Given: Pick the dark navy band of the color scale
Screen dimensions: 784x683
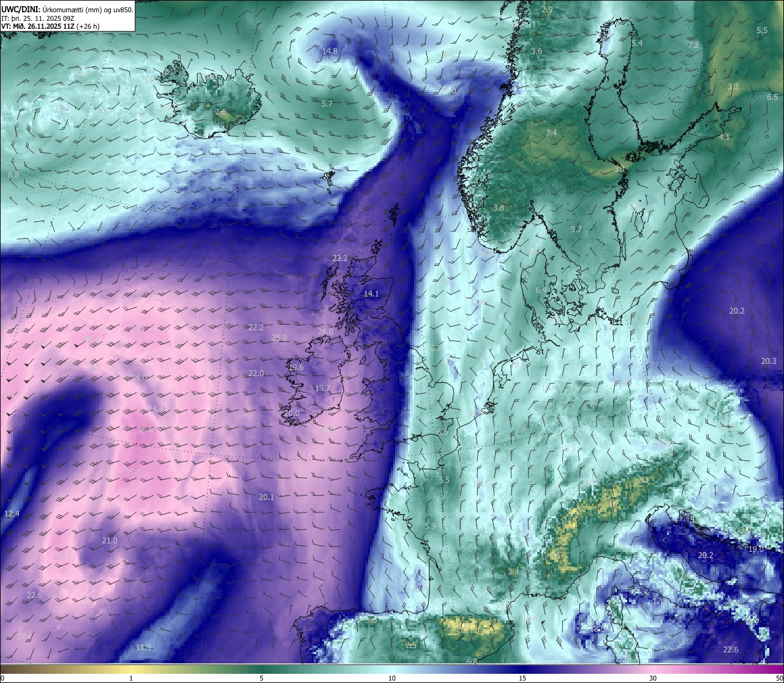Looking at the screenshot, I should (522, 669).
